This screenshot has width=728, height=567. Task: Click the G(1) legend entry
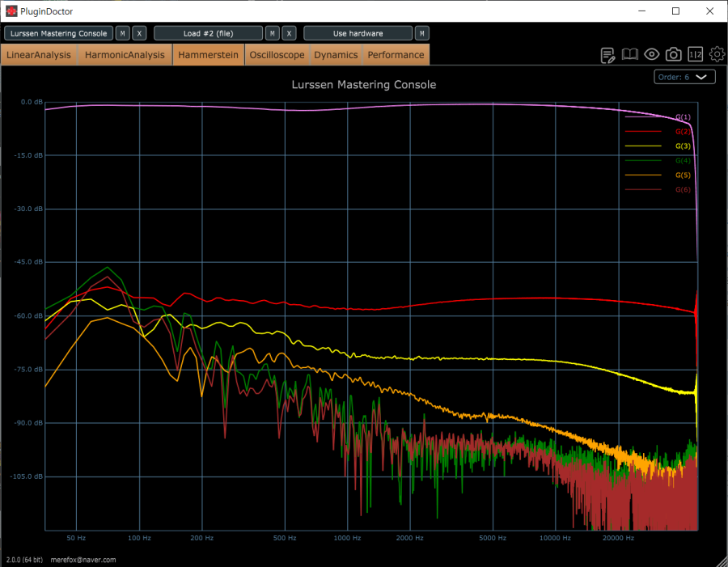(658, 117)
